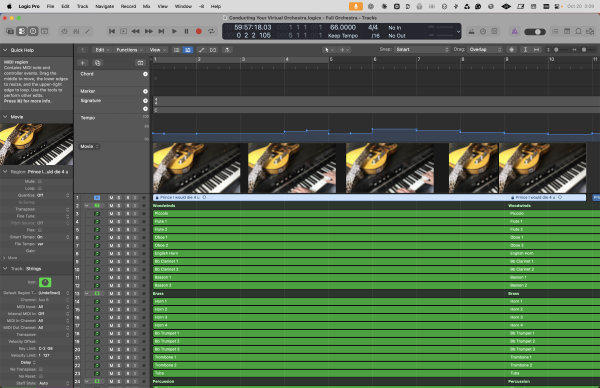This screenshot has height=388, width=600.
Task: Click the Chord track plus button
Action: (x=145, y=74)
